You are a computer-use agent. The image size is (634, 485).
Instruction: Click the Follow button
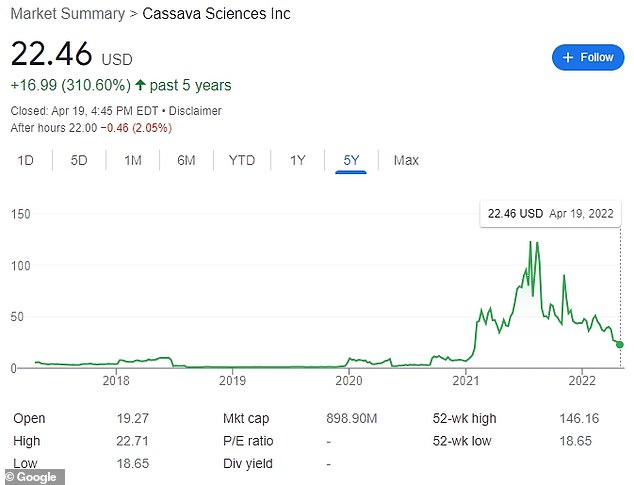tap(587, 58)
